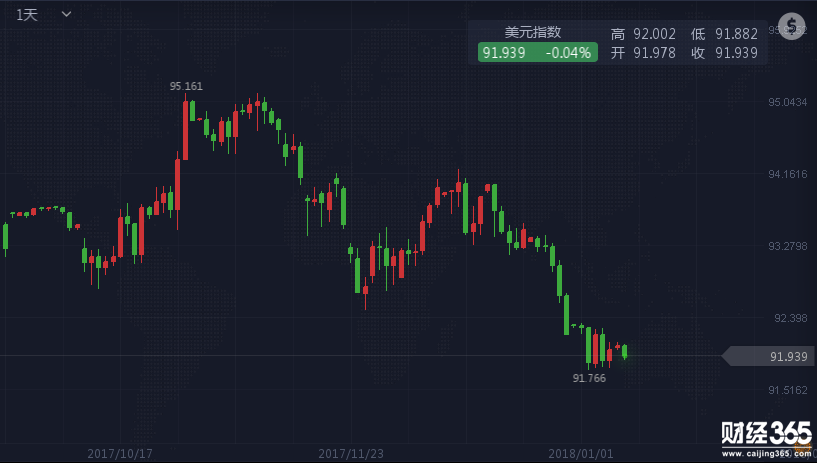
Task: Select the low value 91.882
Action: [736, 34]
